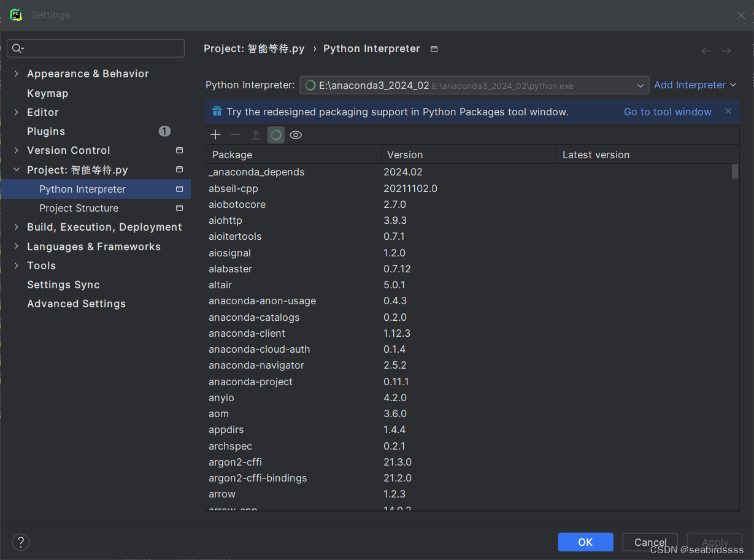Select the appdirs package row
754x560 pixels.
(469, 430)
